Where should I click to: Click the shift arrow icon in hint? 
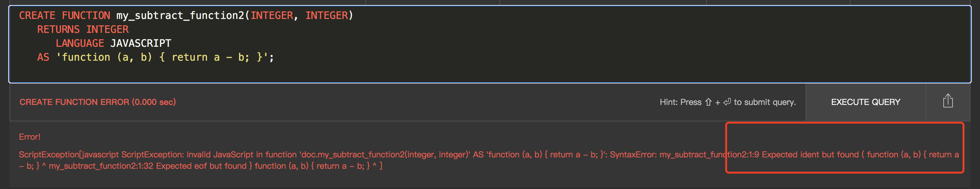(x=708, y=102)
